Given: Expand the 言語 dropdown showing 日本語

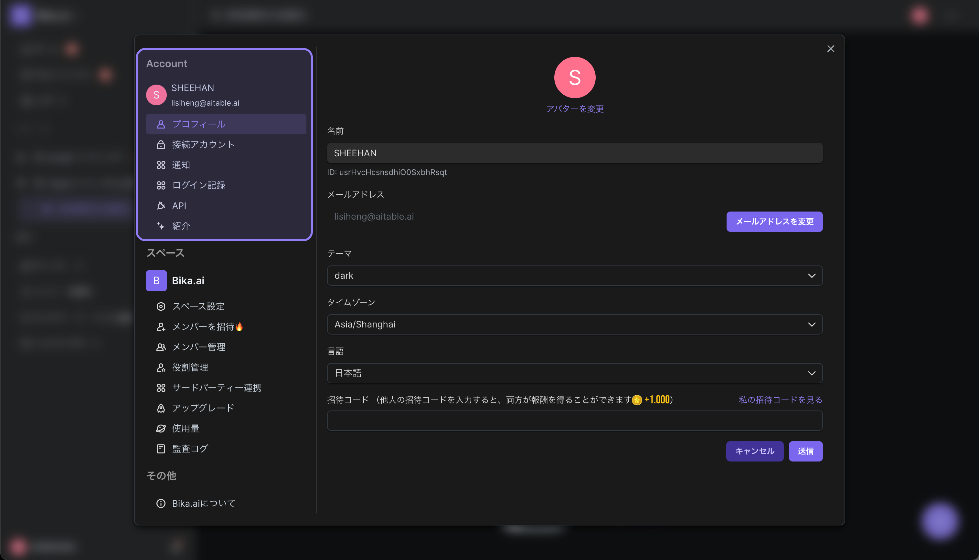Looking at the screenshot, I should point(575,373).
